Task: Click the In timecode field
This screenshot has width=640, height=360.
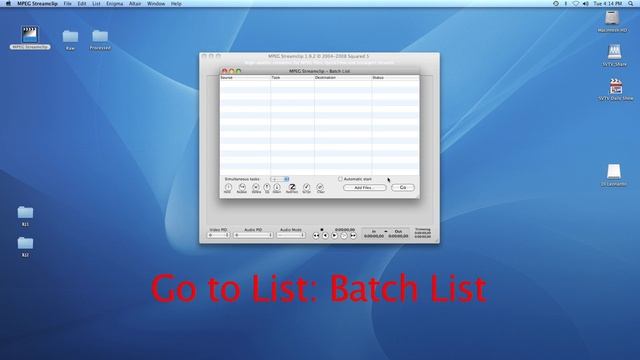Action: 374,236
